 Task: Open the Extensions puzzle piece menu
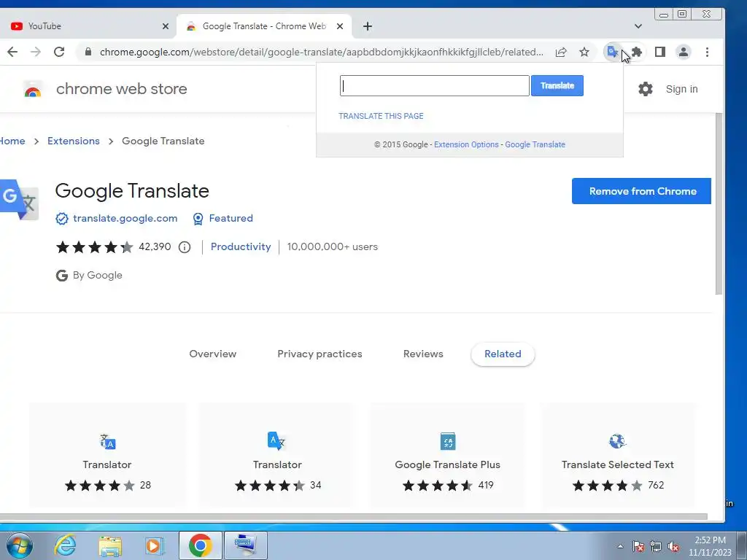(x=636, y=52)
